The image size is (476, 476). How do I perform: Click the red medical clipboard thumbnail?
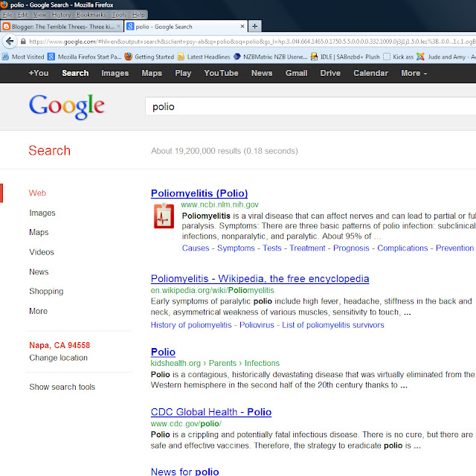164,216
